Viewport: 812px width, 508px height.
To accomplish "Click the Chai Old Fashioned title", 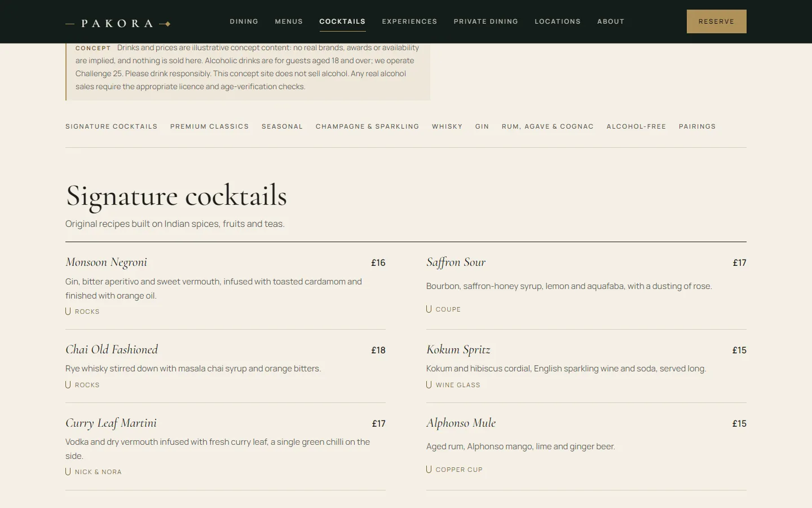I will click(112, 349).
